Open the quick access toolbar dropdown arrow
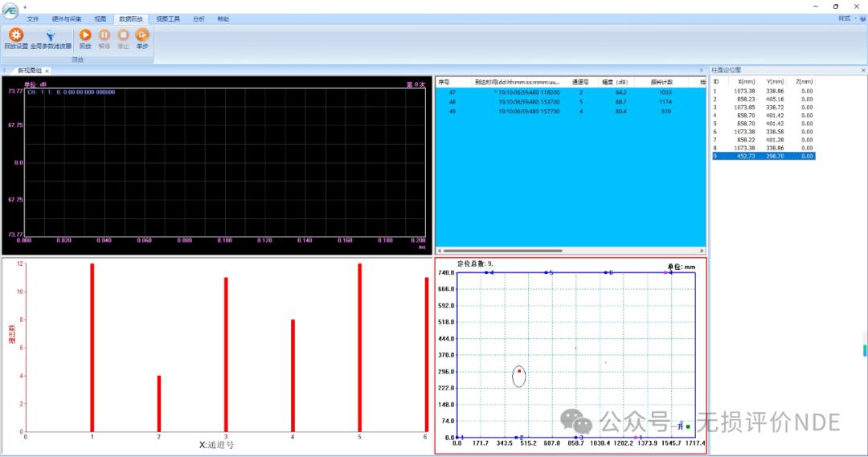 tap(24, 6)
